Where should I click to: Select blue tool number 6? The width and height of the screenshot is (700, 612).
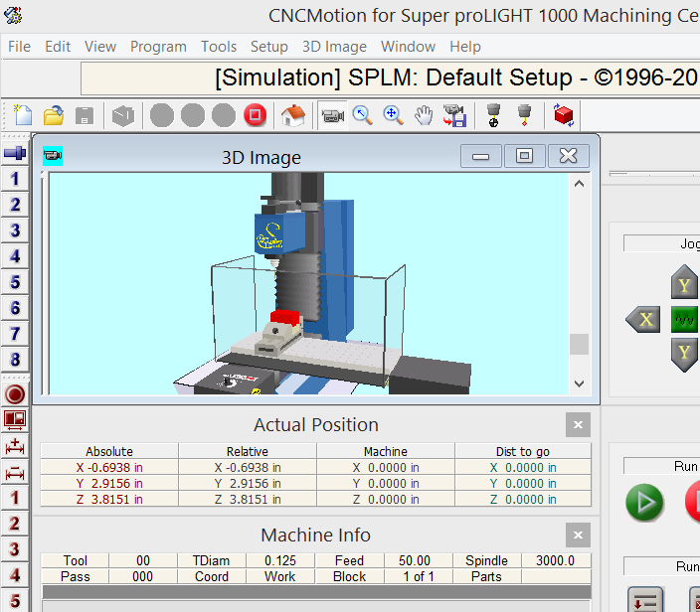[15, 308]
